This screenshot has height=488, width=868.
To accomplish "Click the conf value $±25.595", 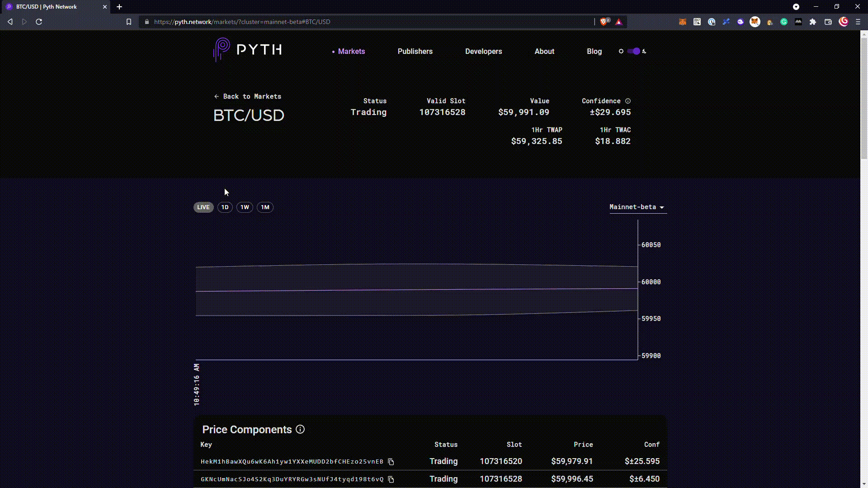I will 642,461.
